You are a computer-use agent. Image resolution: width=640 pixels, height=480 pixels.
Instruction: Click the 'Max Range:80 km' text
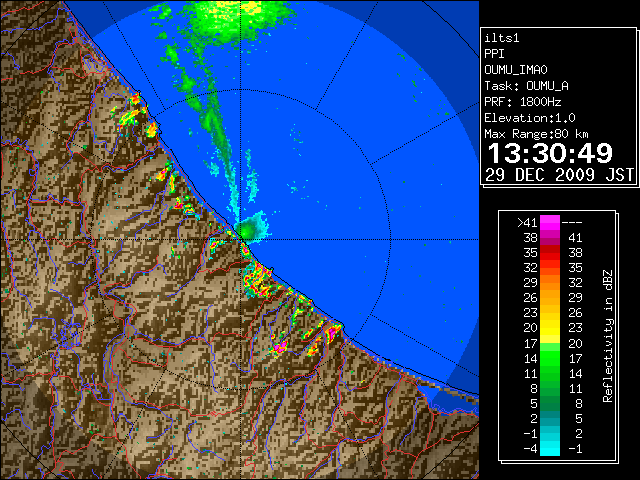point(536,134)
